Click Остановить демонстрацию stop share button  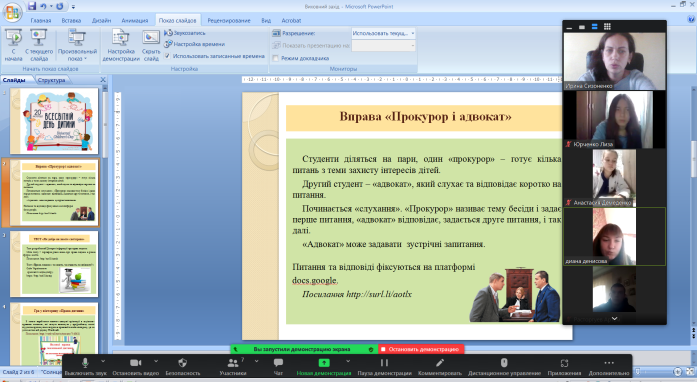[421, 350]
